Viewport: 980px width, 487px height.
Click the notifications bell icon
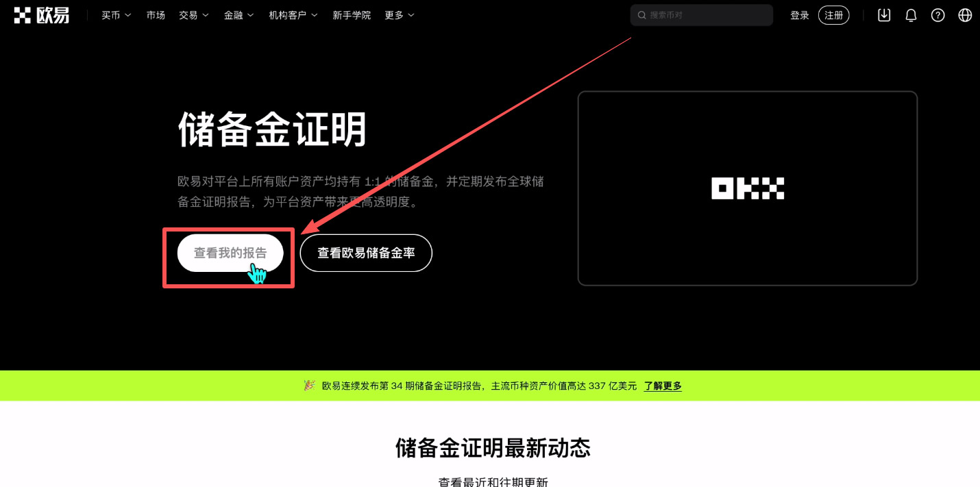(x=910, y=14)
